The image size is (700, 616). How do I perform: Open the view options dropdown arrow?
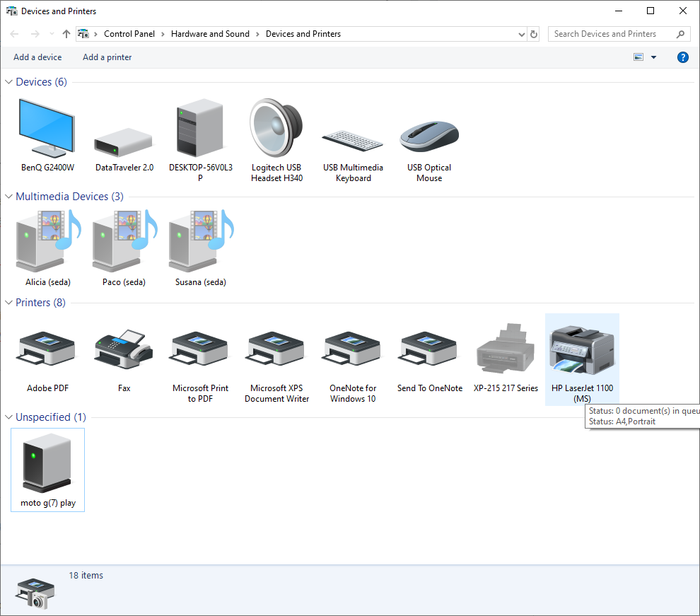pyautogui.click(x=653, y=57)
